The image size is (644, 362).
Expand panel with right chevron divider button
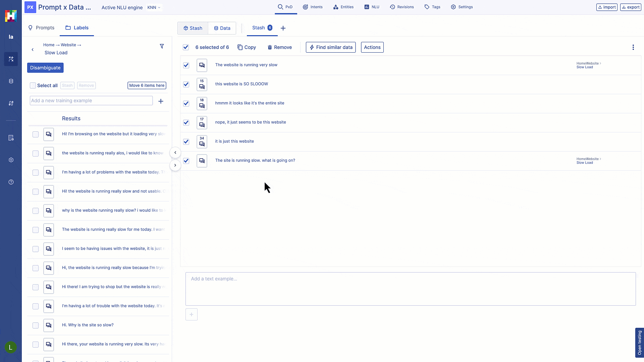coord(175,165)
